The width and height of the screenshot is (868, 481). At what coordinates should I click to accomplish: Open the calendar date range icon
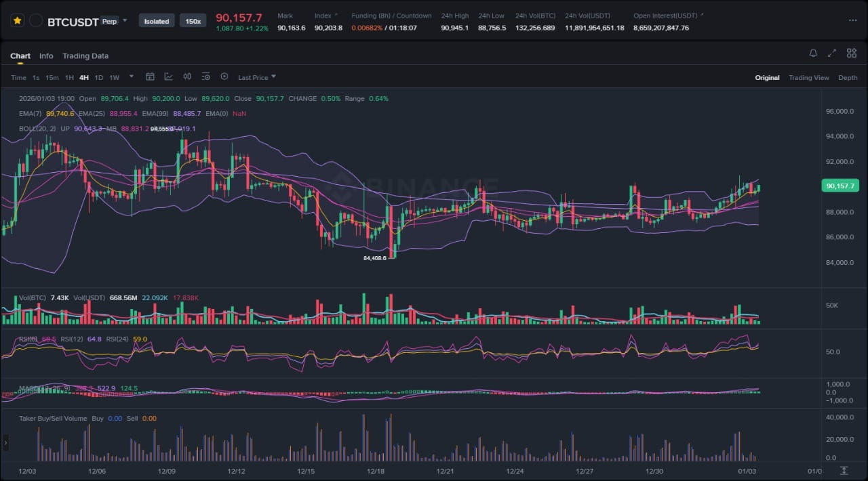(151, 77)
